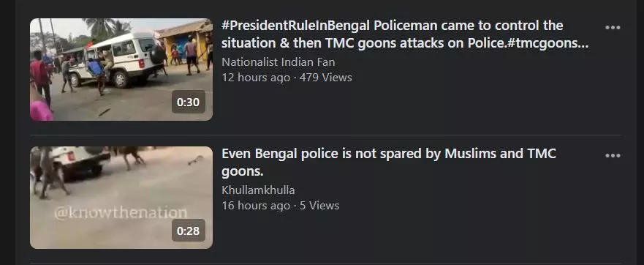The image size is (644, 265).
Task: Visit the Nationalist Indian Fan channel
Action: tap(278, 62)
